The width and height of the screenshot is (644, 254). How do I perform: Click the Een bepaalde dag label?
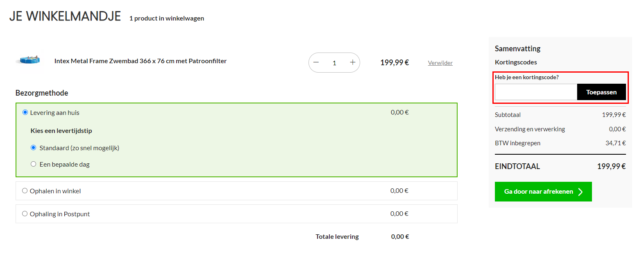pyautogui.click(x=64, y=164)
